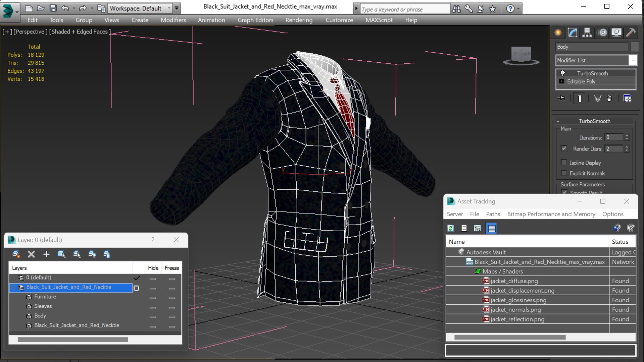
Task: Toggle the Render Iters checkbox
Action: 564,148
